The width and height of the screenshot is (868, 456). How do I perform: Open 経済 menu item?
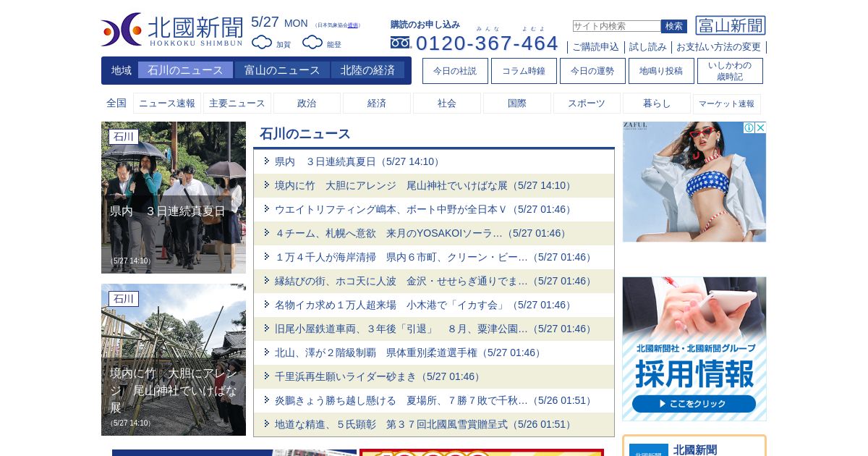point(377,104)
